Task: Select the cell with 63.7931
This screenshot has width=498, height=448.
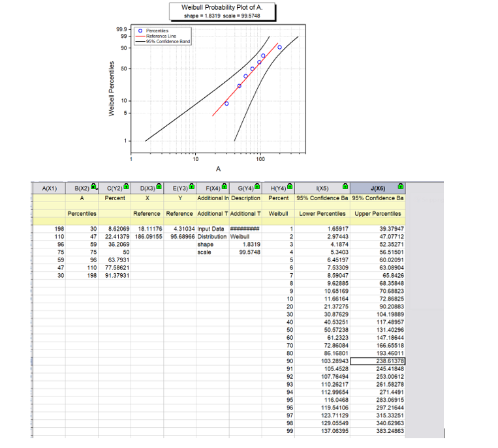Action: pos(115,260)
